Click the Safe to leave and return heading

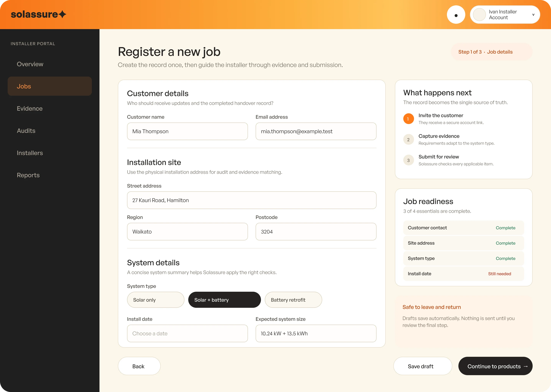[x=432, y=307]
